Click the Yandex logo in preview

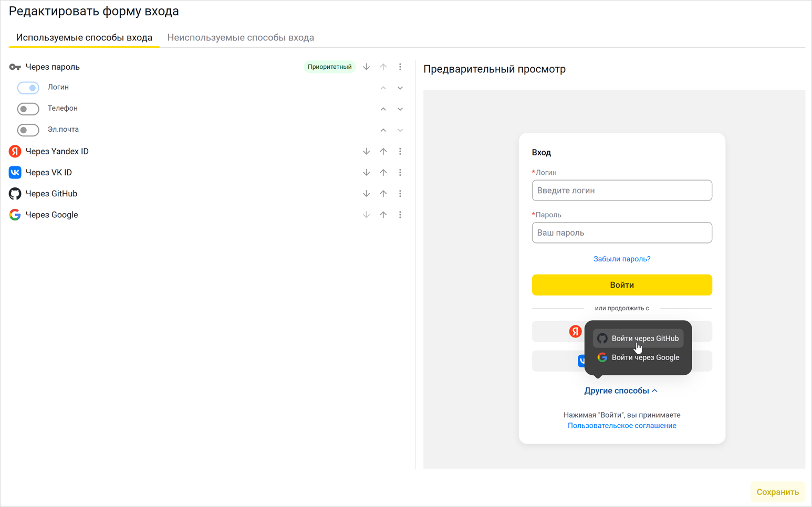576,331
